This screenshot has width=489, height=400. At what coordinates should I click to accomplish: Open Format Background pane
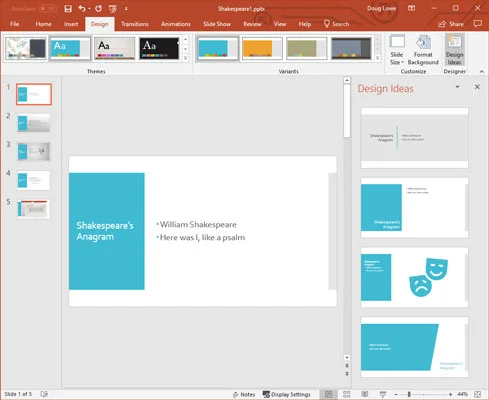[423, 50]
